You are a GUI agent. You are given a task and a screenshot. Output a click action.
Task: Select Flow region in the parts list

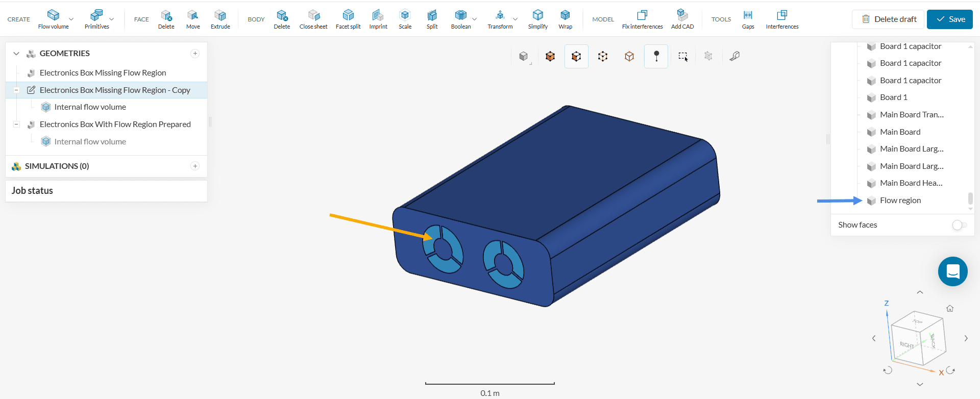pyautogui.click(x=900, y=201)
